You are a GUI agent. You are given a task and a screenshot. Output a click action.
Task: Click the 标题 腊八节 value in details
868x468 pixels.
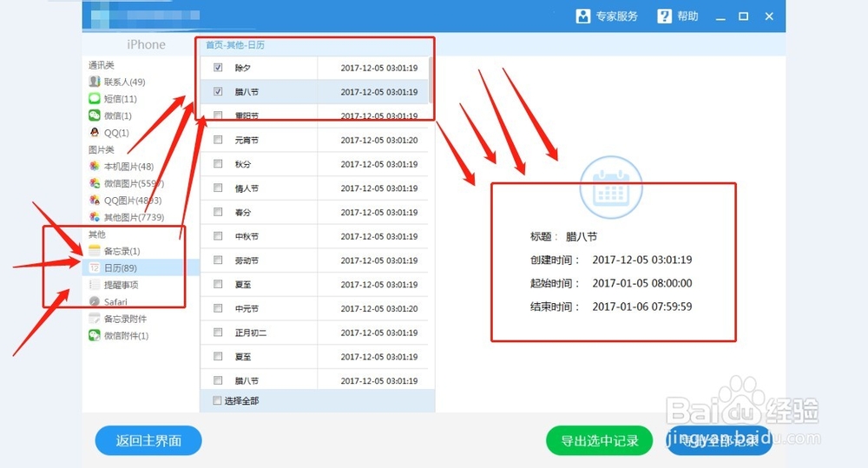pos(582,236)
